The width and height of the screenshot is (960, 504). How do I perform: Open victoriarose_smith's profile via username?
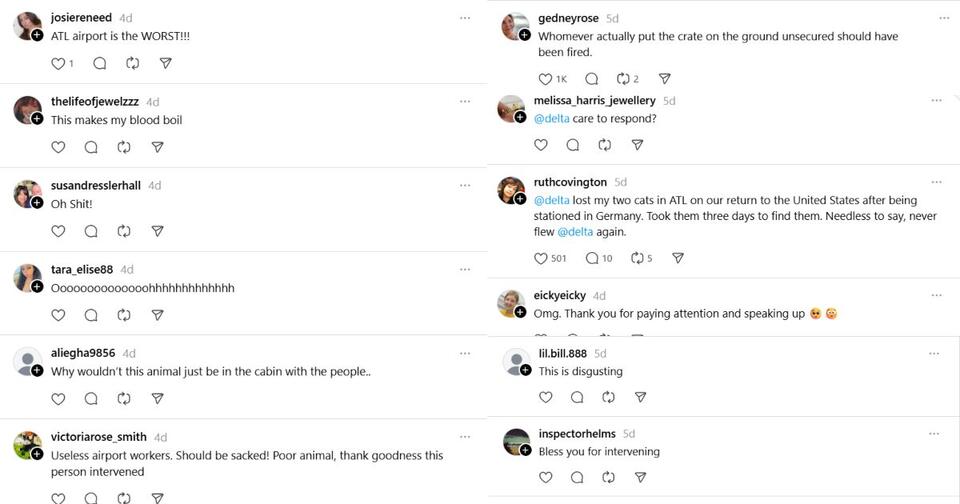pyautogui.click(x=99, y=437)
